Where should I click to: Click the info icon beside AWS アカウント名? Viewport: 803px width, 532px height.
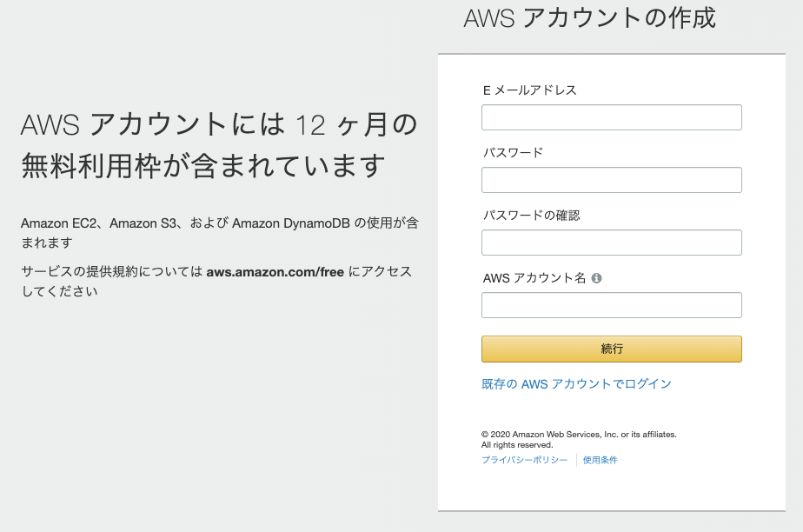(x=596, y=278)
